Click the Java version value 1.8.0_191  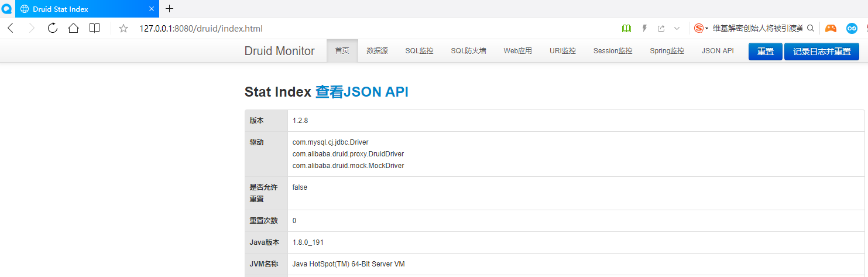tap(308, 242)
